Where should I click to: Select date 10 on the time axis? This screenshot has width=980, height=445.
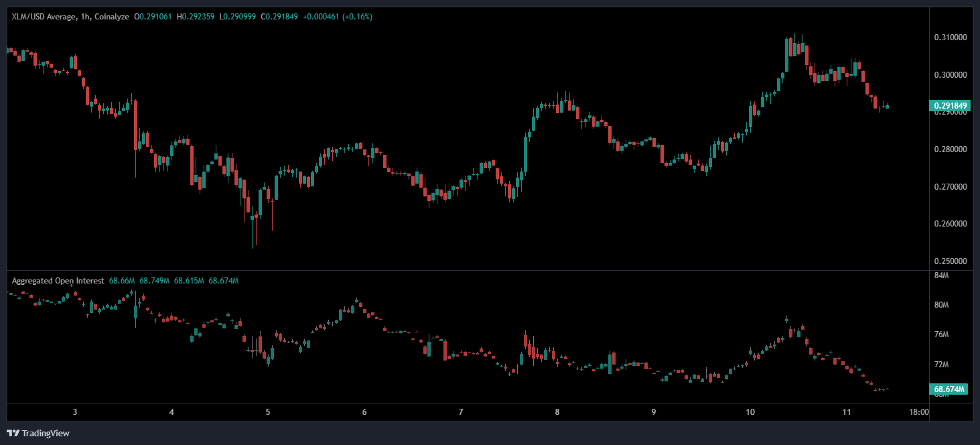pos(750,412)
